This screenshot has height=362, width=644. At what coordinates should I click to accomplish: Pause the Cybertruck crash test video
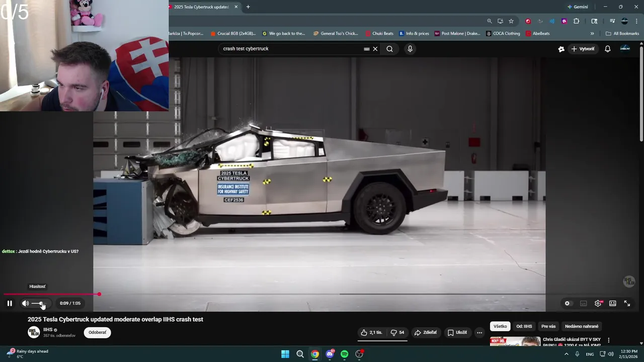tap(10, 303)
